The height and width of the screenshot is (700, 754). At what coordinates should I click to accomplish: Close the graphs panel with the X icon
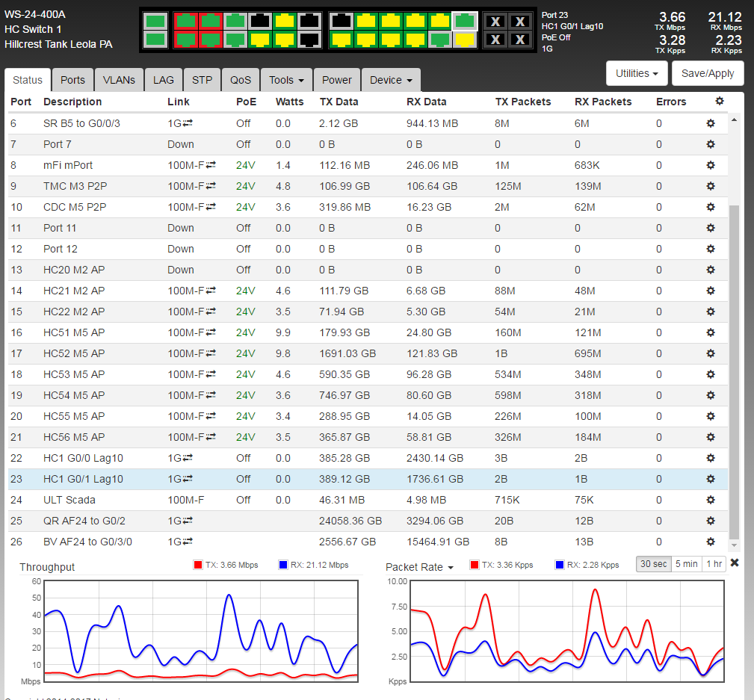pyautogui.click(x=735, y=563)
